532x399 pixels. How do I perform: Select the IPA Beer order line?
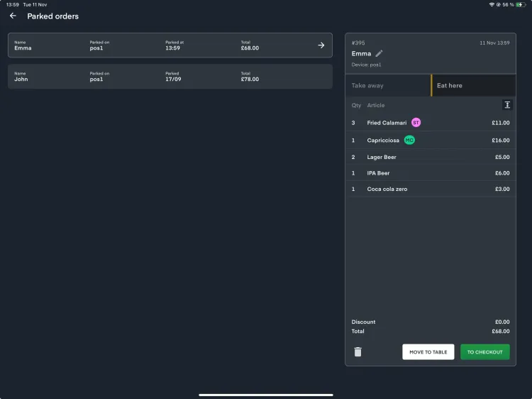pos(430,173)
